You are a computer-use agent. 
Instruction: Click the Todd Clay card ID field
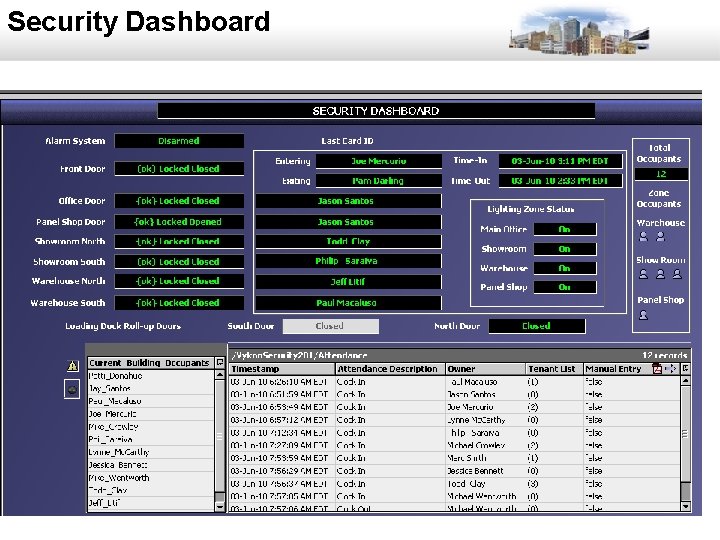pyautogui.click(x=349, y=242)
